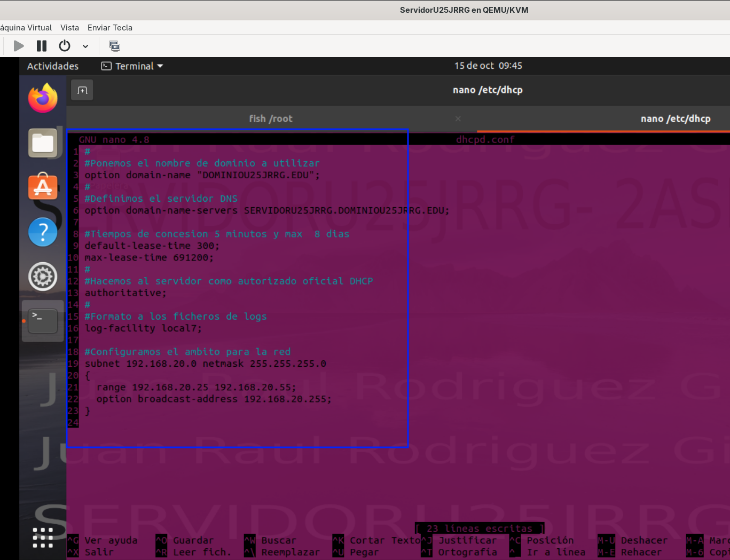This screenshot has height=560, width=730.
Task: Open the Enviar Tecla menu
Action: (110, 28)
